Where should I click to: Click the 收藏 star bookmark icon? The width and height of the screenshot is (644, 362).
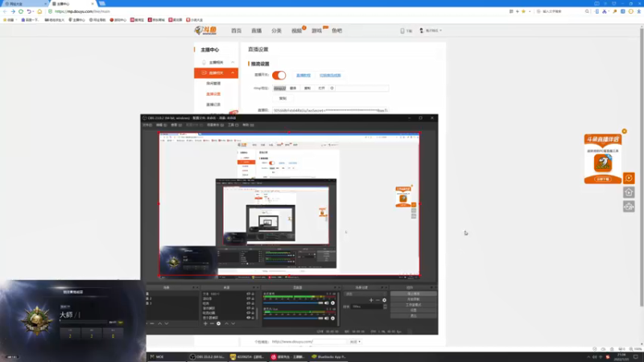point(6,19)
